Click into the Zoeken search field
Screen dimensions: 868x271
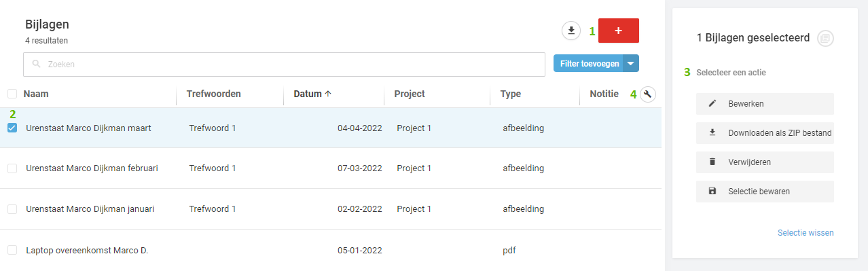coord(284,65)
